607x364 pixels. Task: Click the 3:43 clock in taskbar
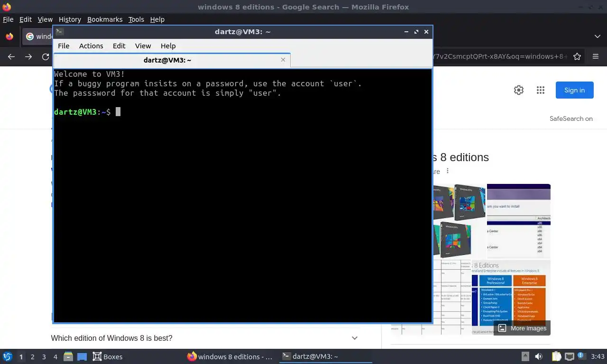pos(598,356)
